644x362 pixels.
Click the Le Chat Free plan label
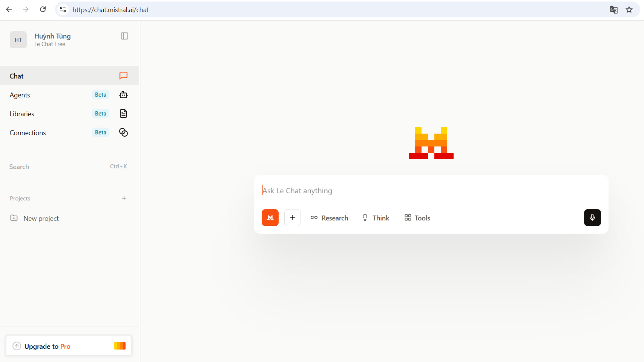(x=50, y=44)
